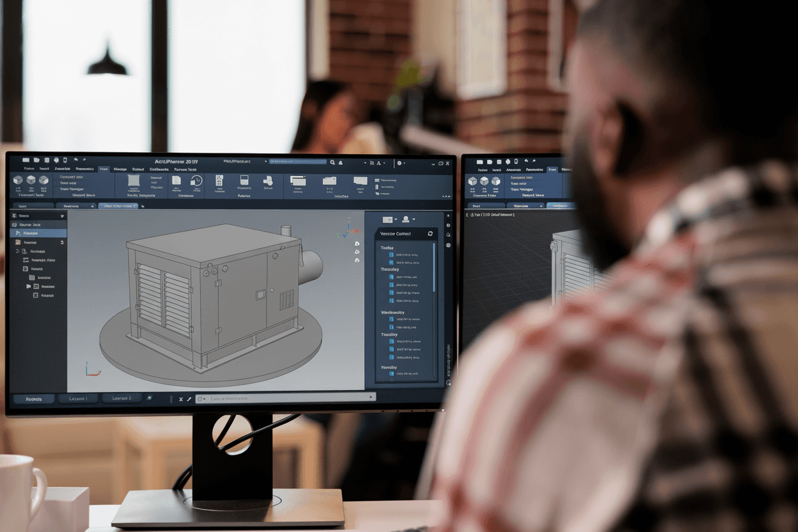Click the printer icon in quick access toolbar
The image size is (798, 532).
click(x=56, y=160)
